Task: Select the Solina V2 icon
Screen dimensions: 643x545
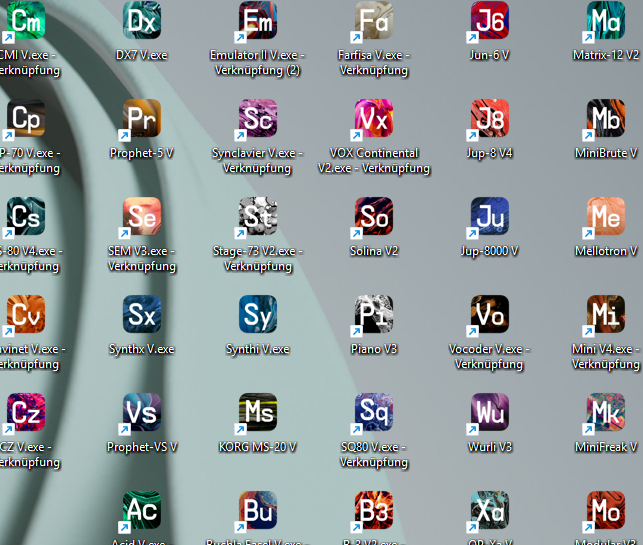Action: pos(374,217)
